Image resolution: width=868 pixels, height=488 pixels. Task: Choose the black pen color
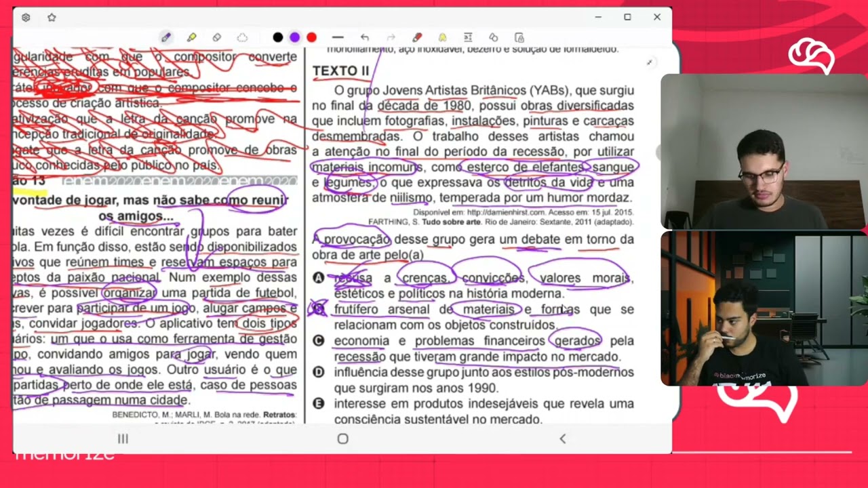click(278, 37)
